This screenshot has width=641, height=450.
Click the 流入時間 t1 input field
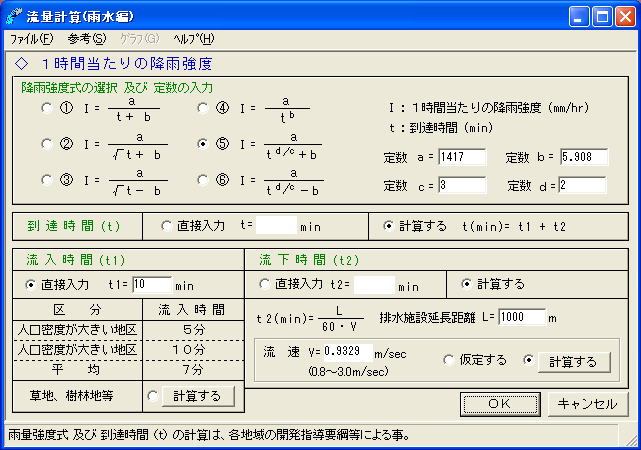(151, 284)
